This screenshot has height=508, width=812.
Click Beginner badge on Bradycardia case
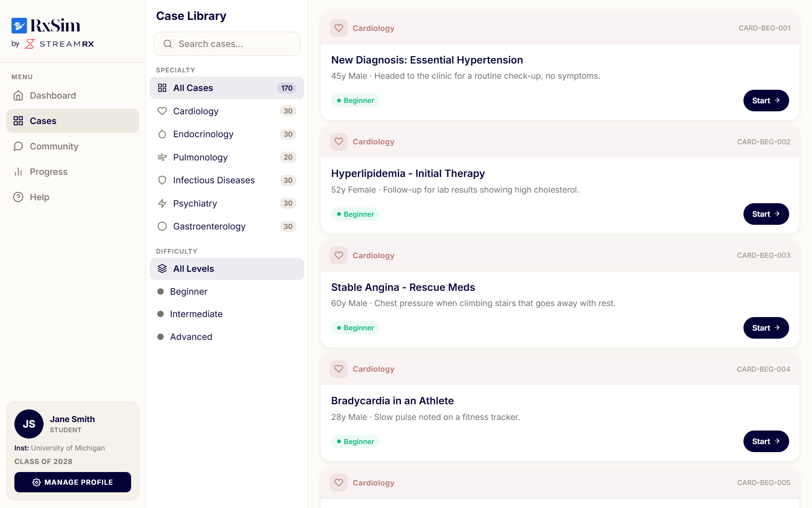(355, 442)
